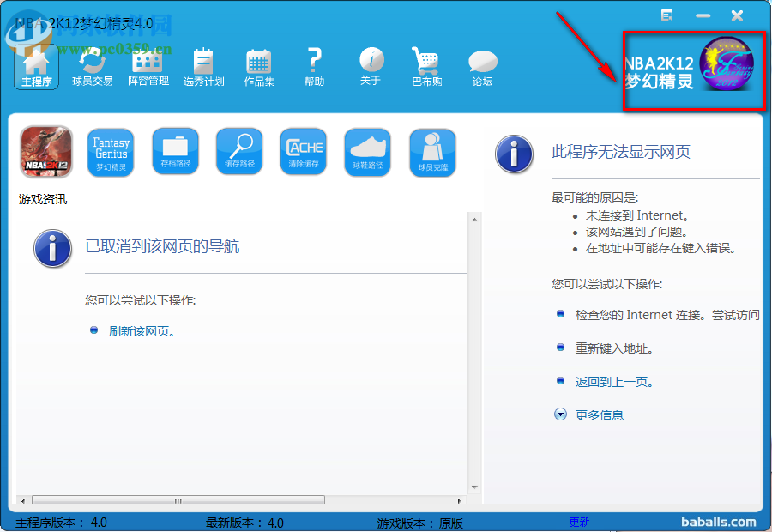The image size is (772, 532).
Task: Open the 选秀计划 draft plan tool
Action: [203, 67]
